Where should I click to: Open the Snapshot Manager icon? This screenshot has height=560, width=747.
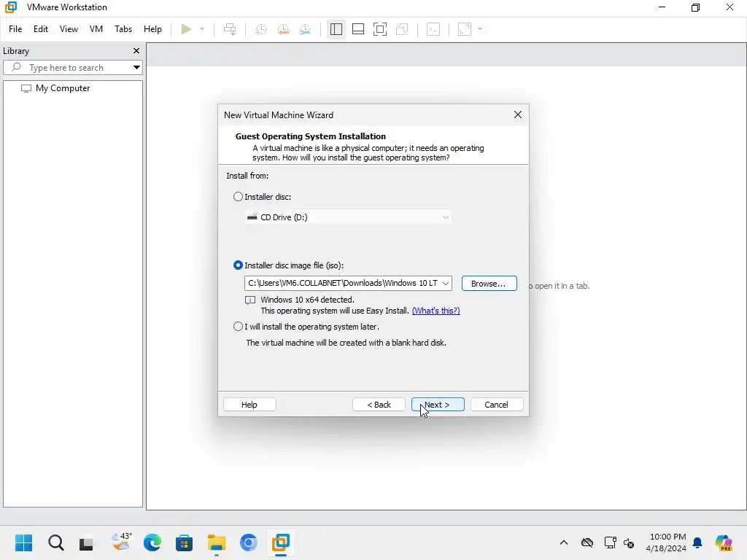306,29
